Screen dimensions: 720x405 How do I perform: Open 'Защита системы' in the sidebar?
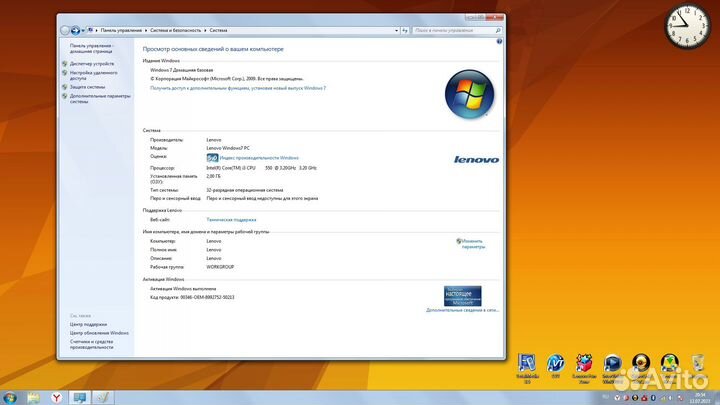point(87,87)
